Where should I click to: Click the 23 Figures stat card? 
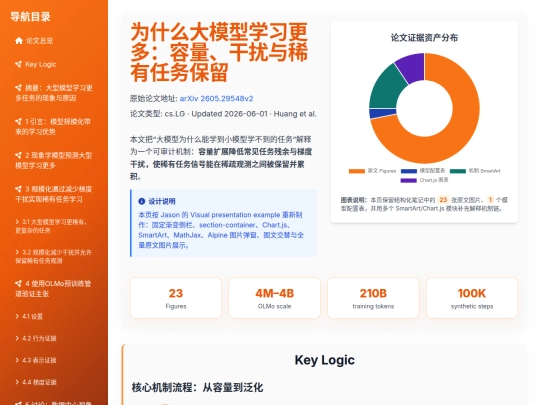tap(176, 298)
